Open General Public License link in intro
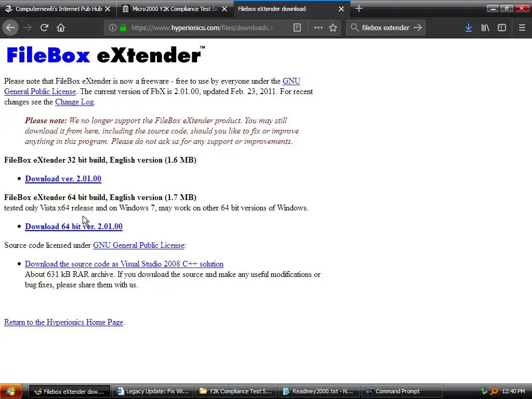The image size is (532, 399). pos(40,91)
